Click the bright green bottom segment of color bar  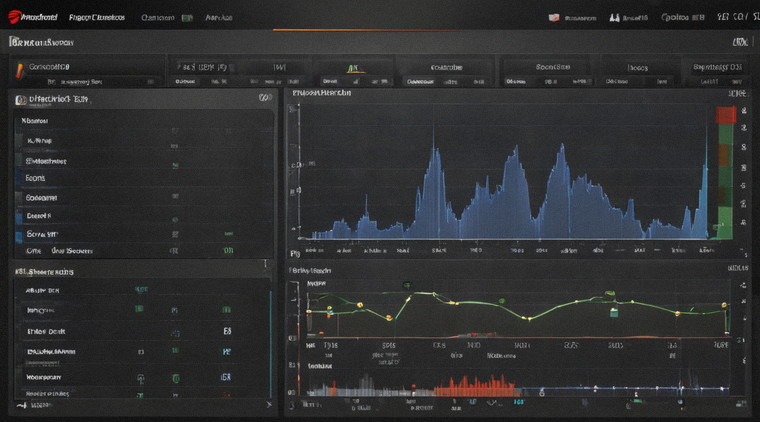tap(725, 223)
